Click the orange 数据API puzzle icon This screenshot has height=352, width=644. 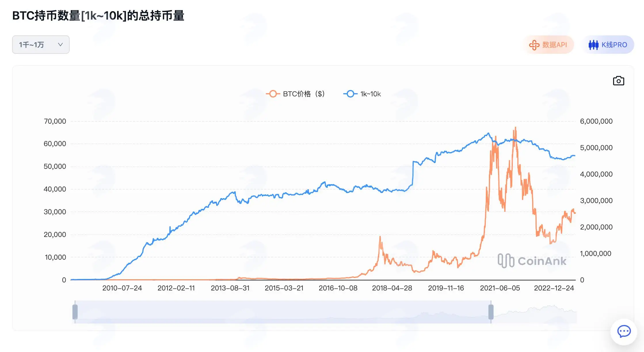[x=534, y=45]
